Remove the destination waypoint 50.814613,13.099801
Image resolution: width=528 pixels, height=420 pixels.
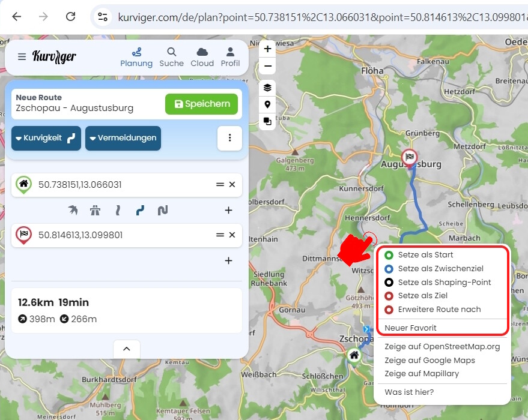pyautogui.click(x=232, y=235)
